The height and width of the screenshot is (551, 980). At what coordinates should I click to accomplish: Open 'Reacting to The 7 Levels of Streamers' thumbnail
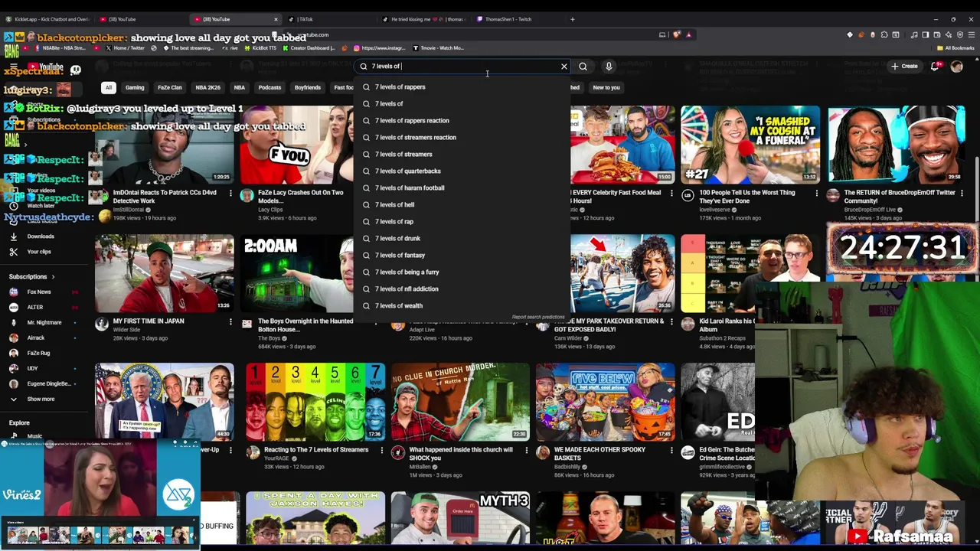pyautogui.click(x=315, y=402)
